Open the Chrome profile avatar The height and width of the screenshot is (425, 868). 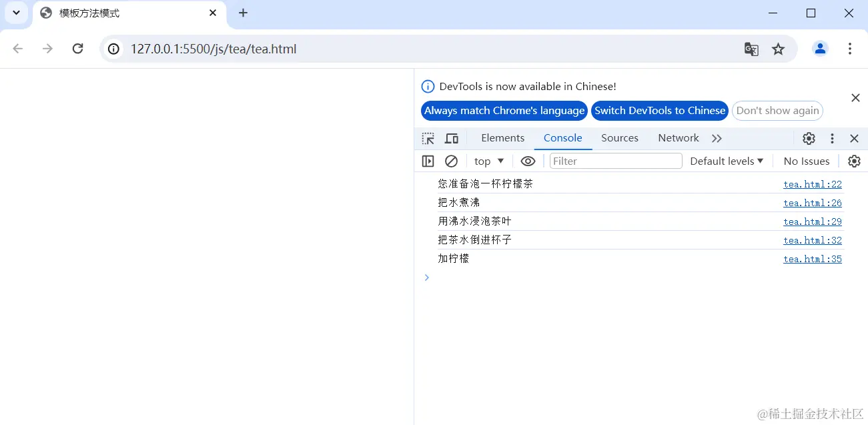(820, 49)
